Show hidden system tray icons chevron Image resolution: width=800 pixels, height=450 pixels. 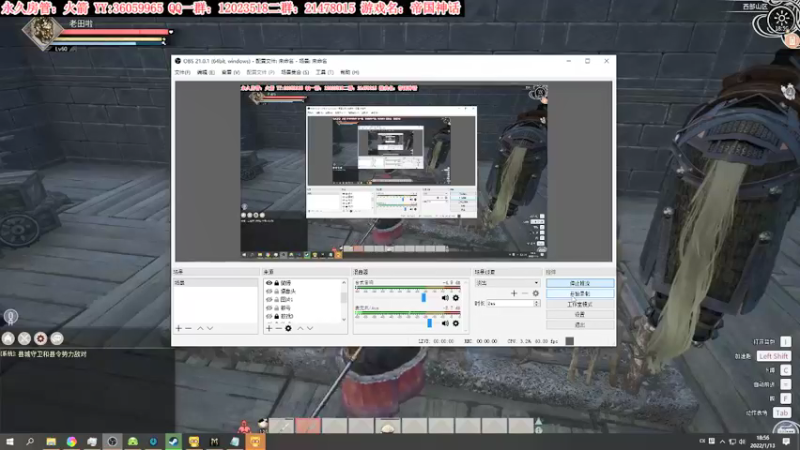click(722, 441)
